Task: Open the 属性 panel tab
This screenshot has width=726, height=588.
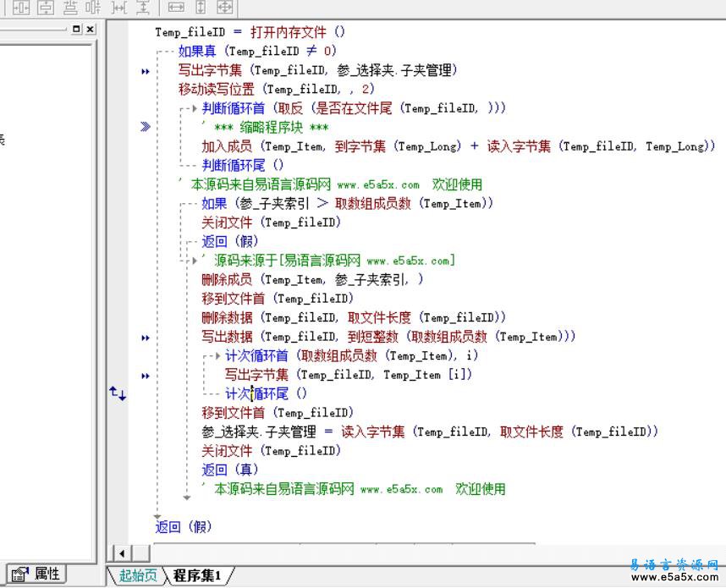Action: click(36, 574)
